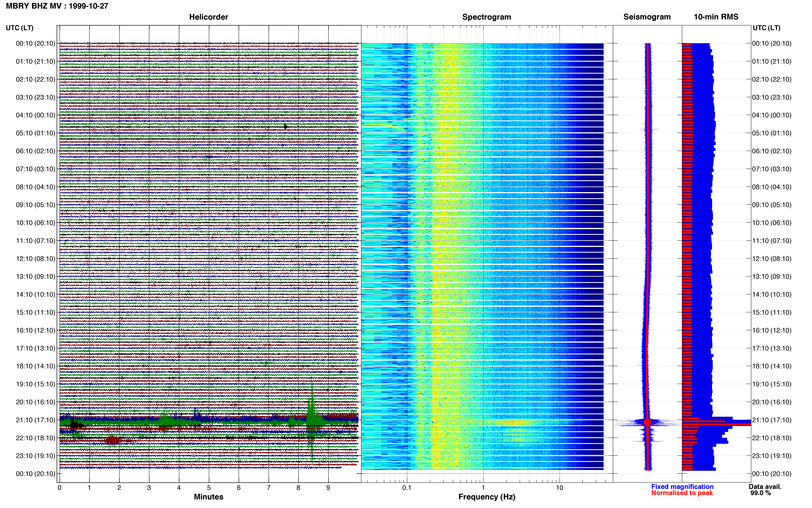Viewport: 812px width, 508px height.
Task: Click the seismogram peak burst near 21:10
Action: coord(647,422)
